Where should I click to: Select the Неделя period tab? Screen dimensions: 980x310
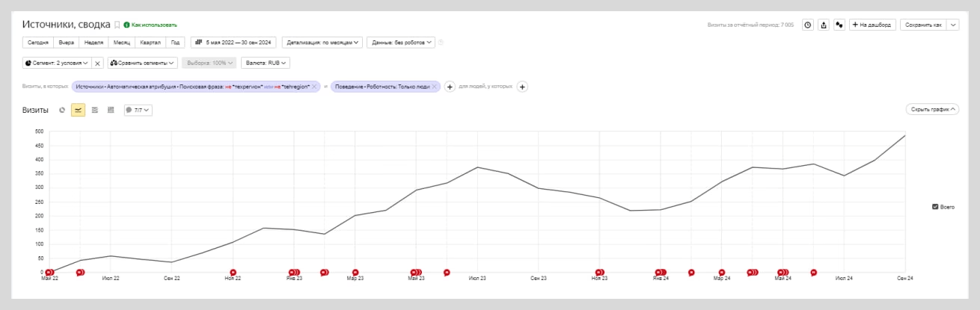pyautogui.click(x=94, y=43)
